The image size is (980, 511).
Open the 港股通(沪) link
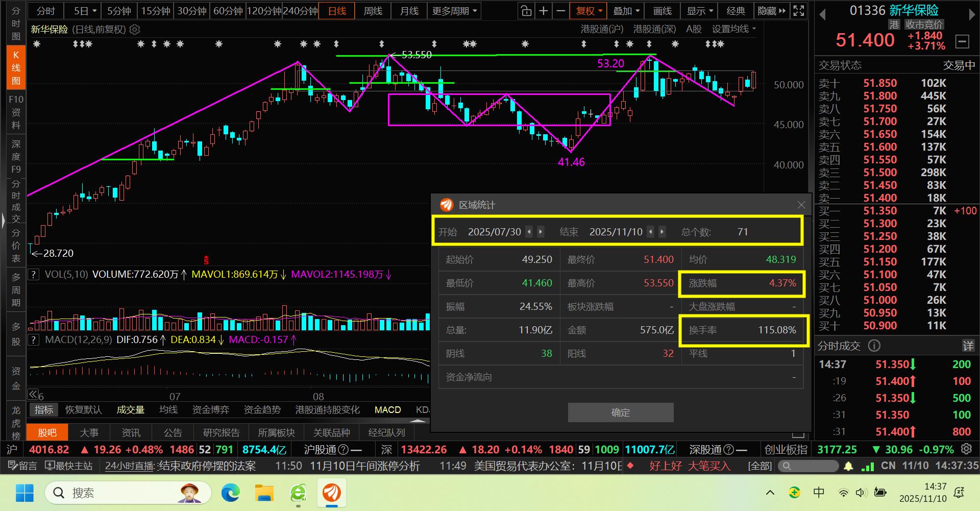pos(602,30)
